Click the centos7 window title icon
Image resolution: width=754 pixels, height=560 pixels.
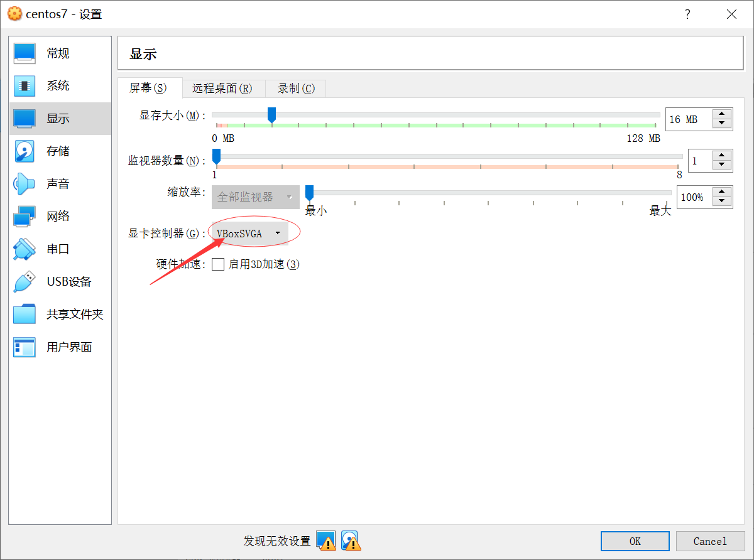pos(14,14)
